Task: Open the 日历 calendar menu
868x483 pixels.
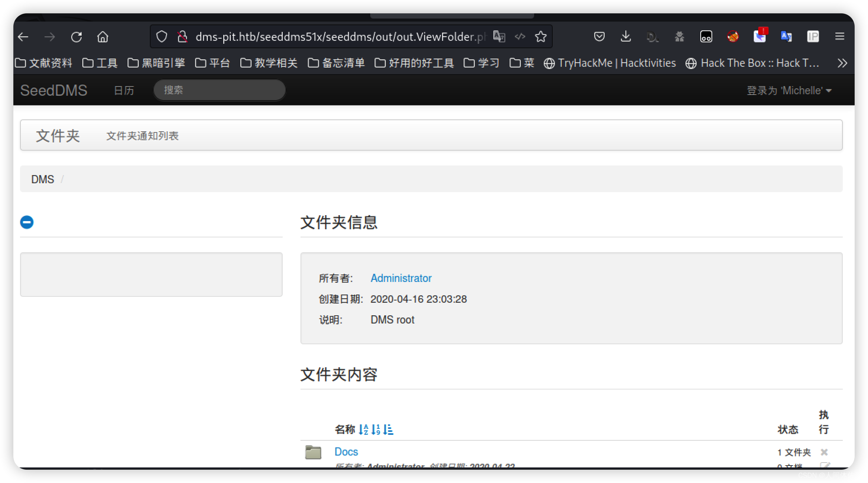Action: 124,90
